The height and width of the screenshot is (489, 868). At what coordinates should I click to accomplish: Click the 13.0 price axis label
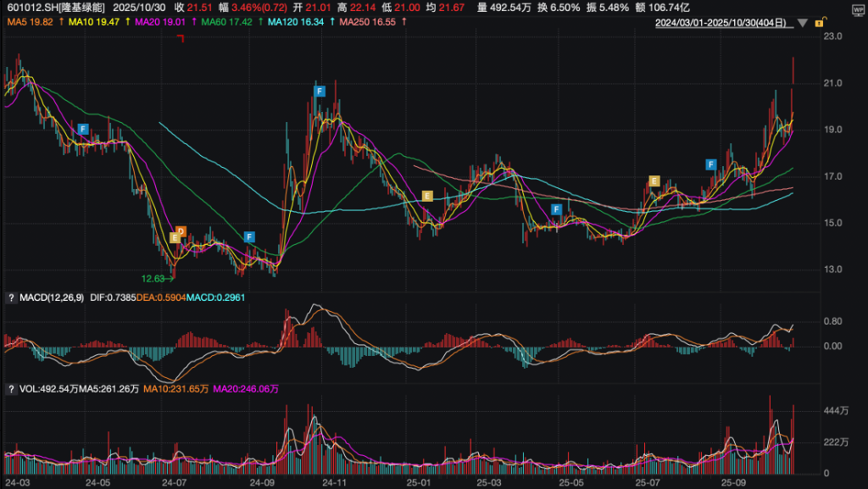(x=832, y=270)
